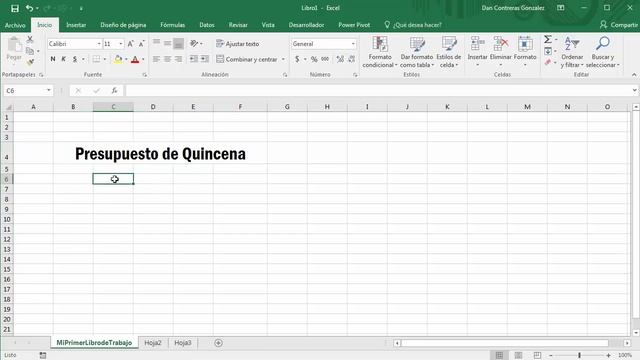Click the Compartir button
640x360 pixels.
tap(619, 25)
